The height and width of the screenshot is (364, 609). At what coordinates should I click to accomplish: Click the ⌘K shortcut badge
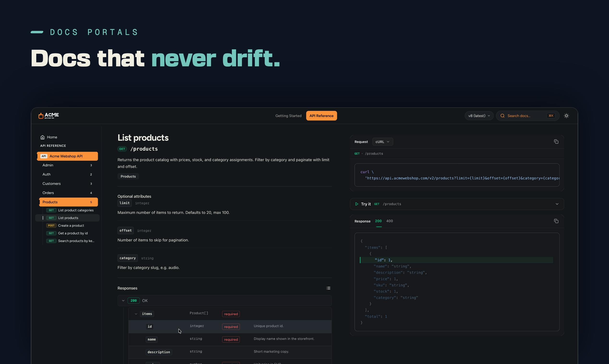click(551, 116)
